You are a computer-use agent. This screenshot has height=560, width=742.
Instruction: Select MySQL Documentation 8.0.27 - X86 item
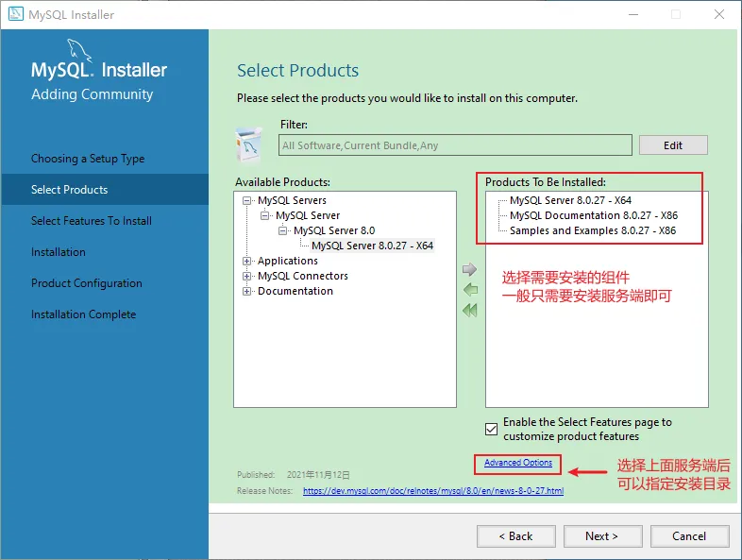click(x=593, y=215)
